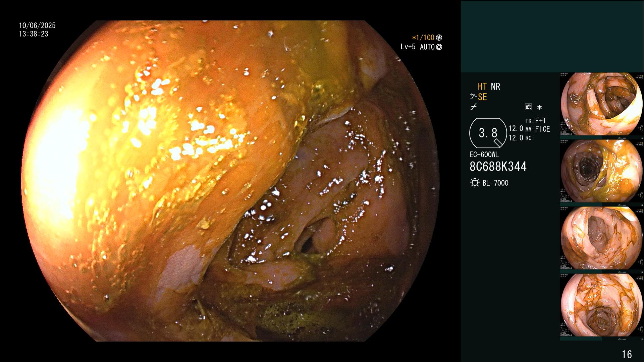644x362 pixels.
Task: Click the scope channel diagram showing 3.8
Action: coord(488,133)
